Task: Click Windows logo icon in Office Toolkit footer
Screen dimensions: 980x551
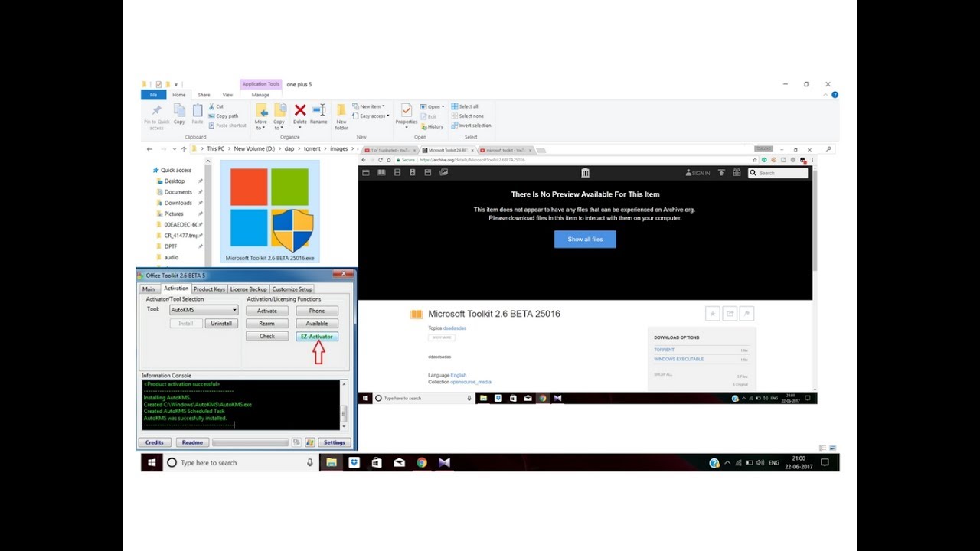Action: tap(310, 442)
